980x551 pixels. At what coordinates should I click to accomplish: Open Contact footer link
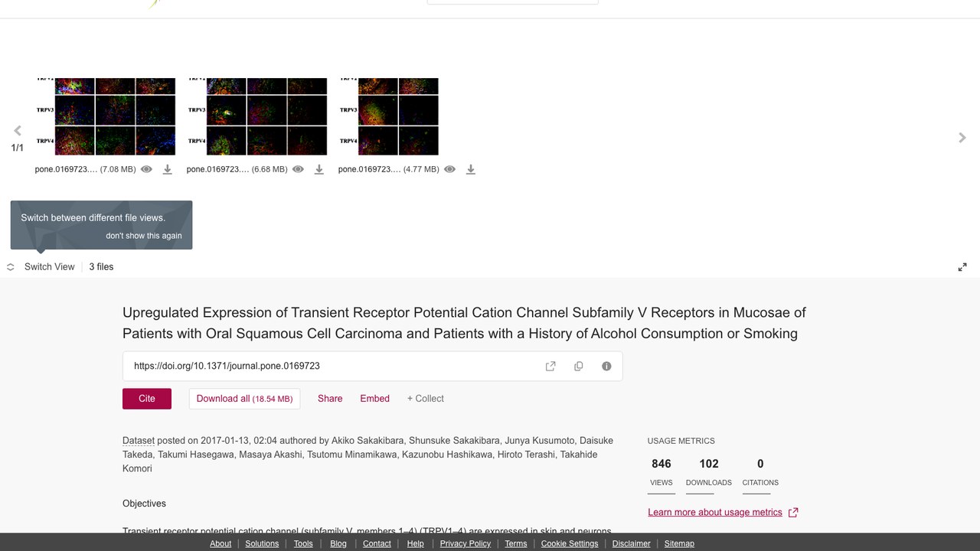[377, 543]
